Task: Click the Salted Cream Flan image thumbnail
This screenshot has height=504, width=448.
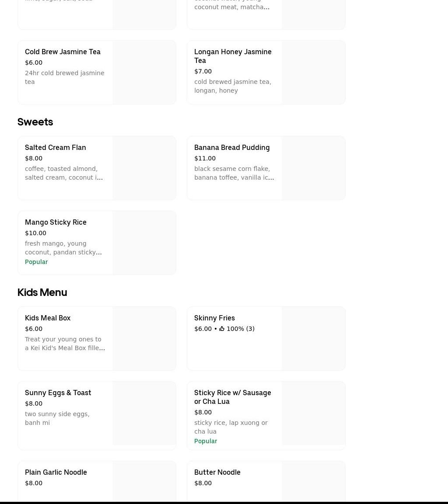Action: pyautogui.click(x=144, y=168)
